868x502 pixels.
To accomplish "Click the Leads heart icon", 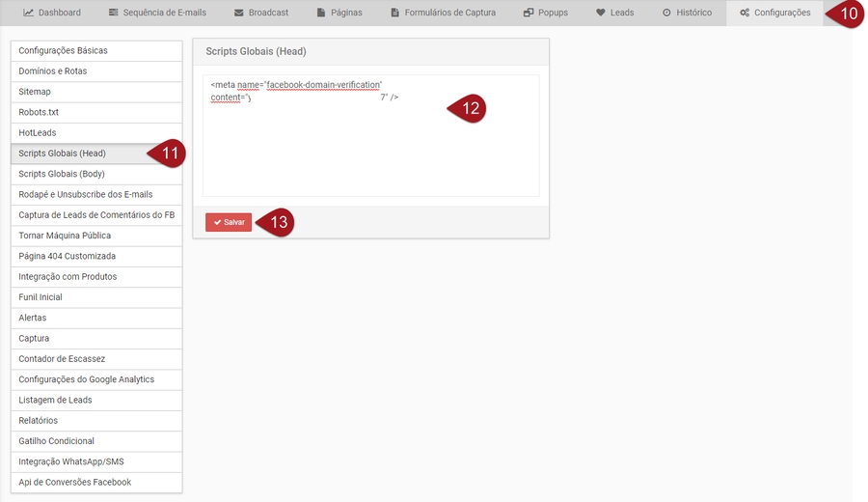I will point(601,13).
